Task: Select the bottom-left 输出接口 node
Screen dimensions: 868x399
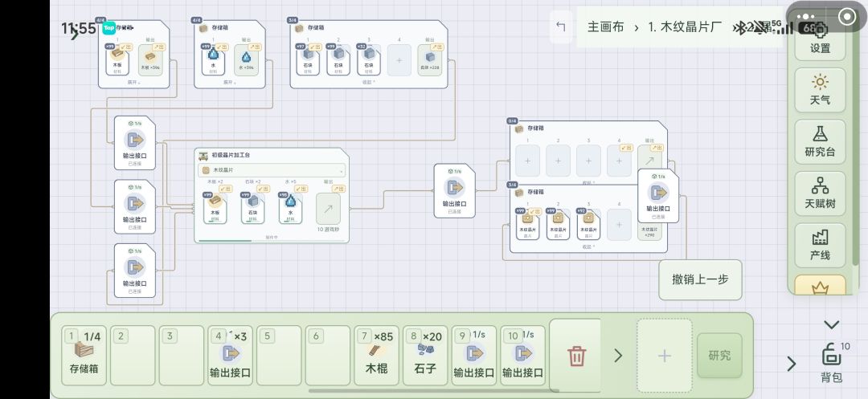Action: [x=134, y=271]
